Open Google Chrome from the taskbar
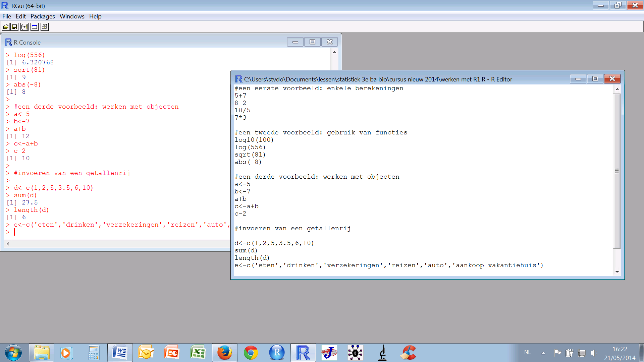The image size is (644, 362). click(251, 353)
